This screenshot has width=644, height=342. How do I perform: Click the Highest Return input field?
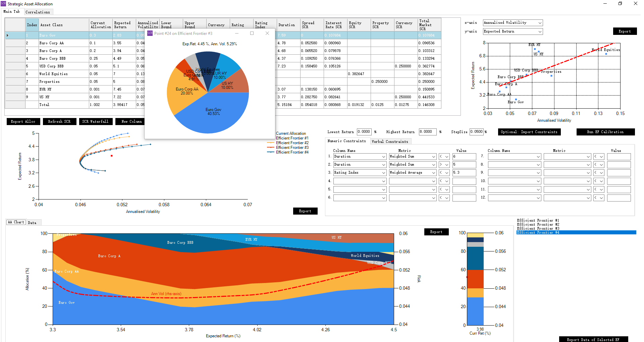pyautogui.click(x=427, y=132)
